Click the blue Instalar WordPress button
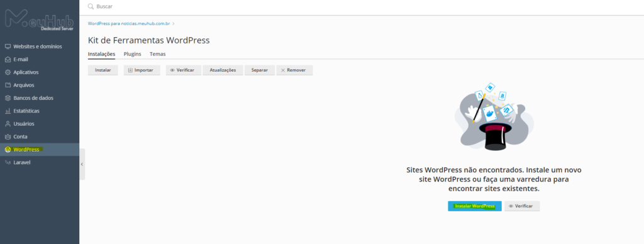Viewport: 644px width, 244px height. [x=474, y=206]
